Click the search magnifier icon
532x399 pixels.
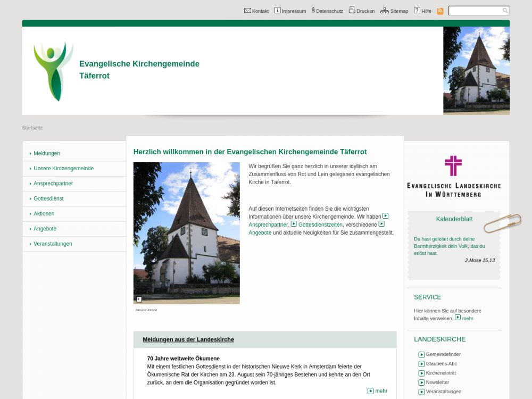pyautogui.click(x=505, y=11)
